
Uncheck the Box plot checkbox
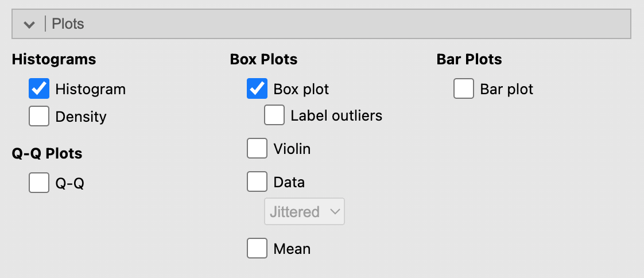point(257,90)
